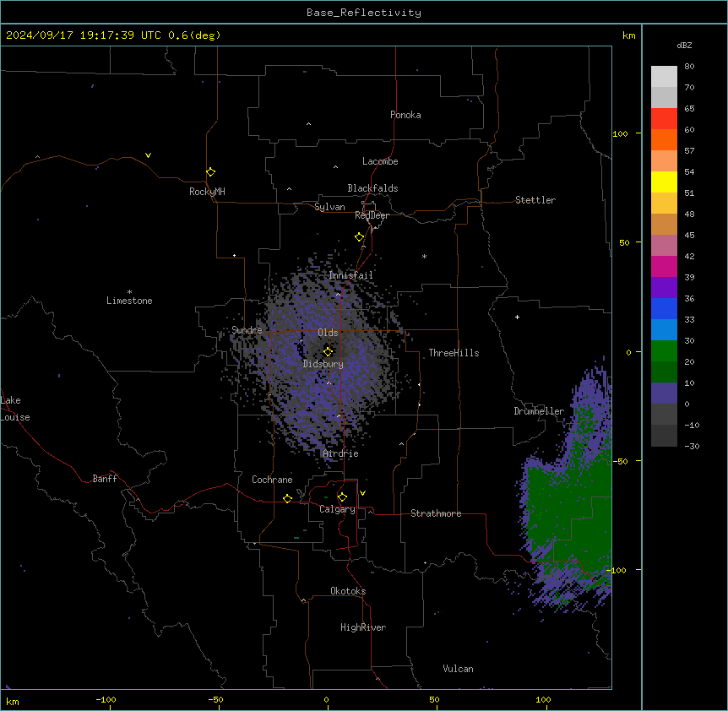Image resolution: width=728 pixels, height=711 pixels.
Task: Click the Cochrane label text
Action: coord(272,480)
